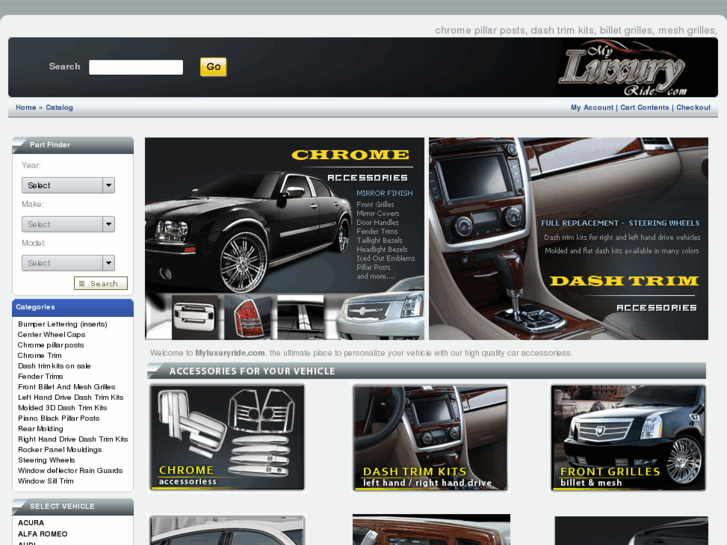Click Part Finder Search button

point(101,283)
